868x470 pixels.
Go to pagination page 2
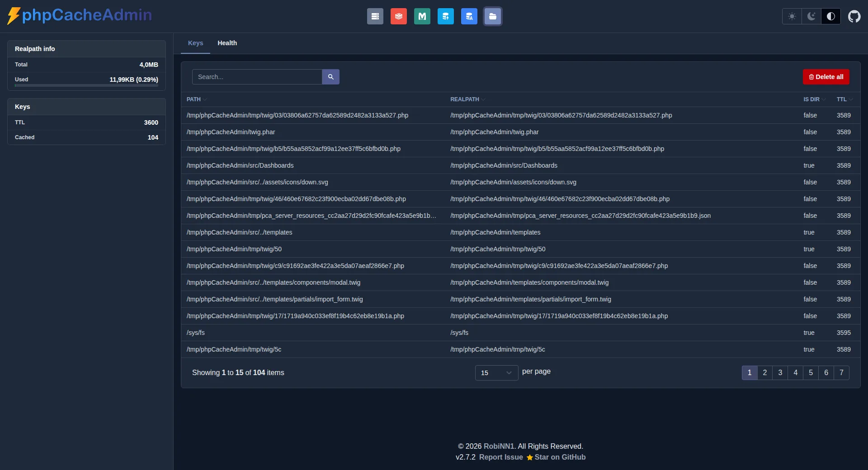click(x=765, y=373)
